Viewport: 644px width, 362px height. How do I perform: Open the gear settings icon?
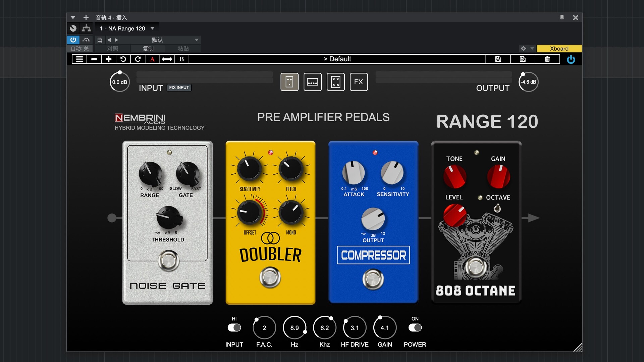(x=523, y=49)
